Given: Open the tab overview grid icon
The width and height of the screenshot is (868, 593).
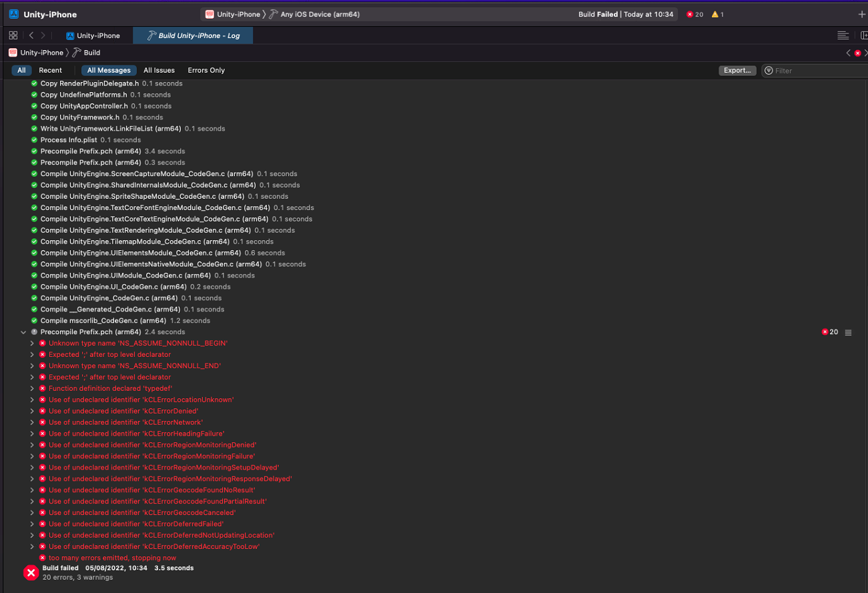Looking at the screenshot, I should (x=13, y=35).
